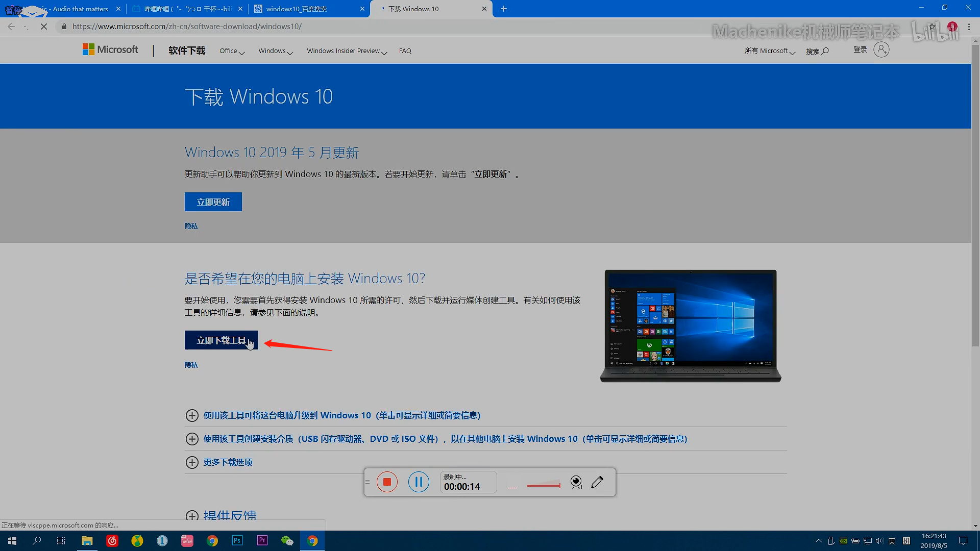Go back using browser back arrow
Screen dimensions: 980x551
click(x=11, y=27)
